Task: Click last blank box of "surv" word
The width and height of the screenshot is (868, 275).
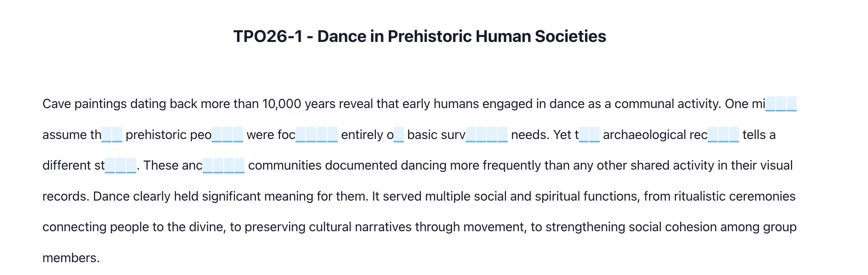Action: click(x=503, y=135)
